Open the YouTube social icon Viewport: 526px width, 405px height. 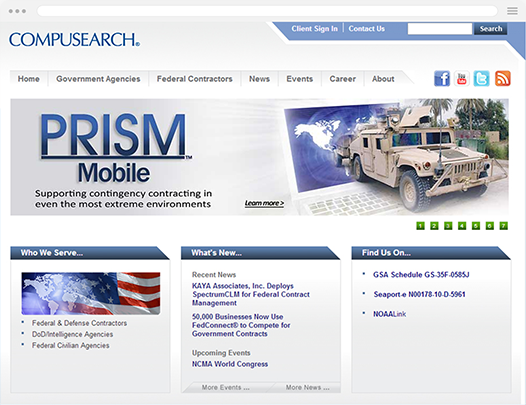(462, 79)
